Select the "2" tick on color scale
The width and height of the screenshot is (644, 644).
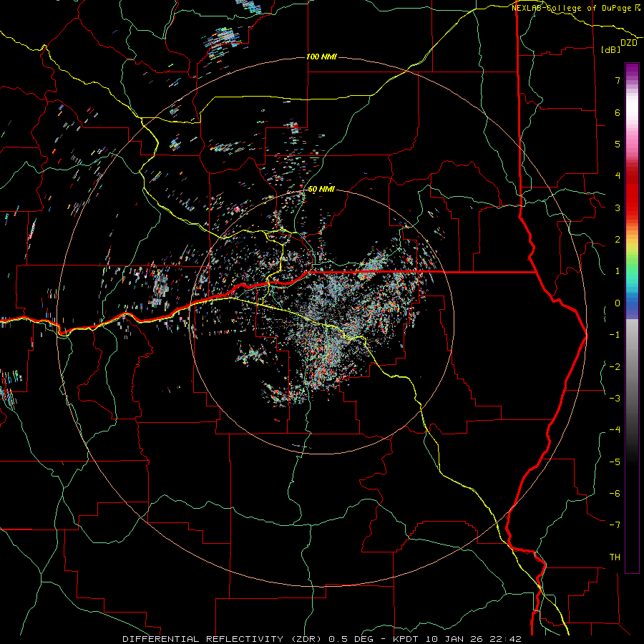(618, 240)
